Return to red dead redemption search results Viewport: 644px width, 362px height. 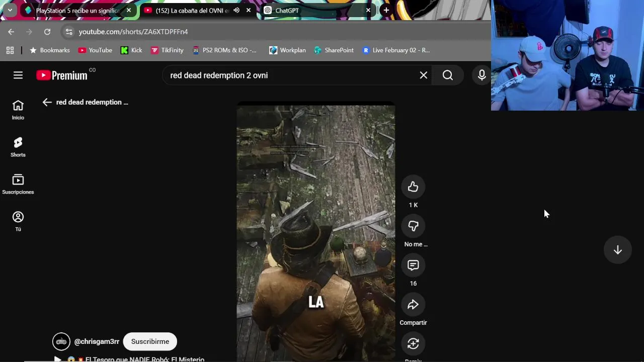click(47, 102)
